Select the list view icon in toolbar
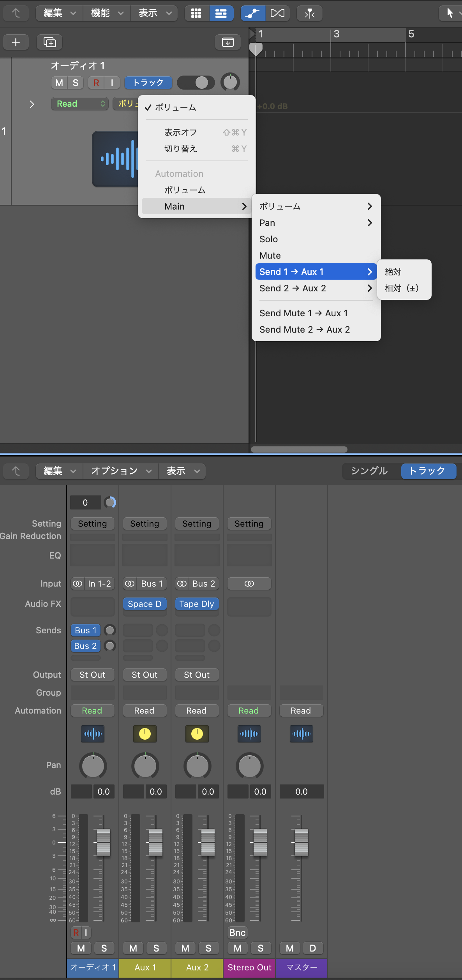This screenshot has height=980, width=462. pyautogui.click(x=221, y=13)
